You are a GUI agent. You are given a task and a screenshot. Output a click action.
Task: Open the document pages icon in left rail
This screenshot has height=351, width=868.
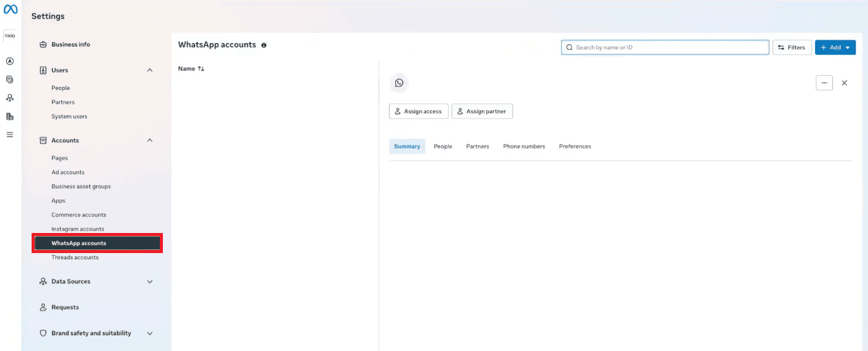pyautogui.click(x=10, y=79)
